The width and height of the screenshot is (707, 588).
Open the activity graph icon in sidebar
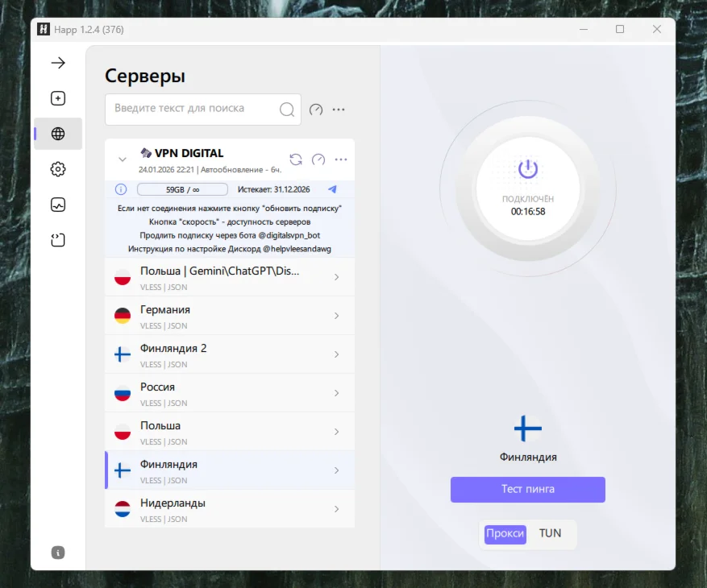57,205
